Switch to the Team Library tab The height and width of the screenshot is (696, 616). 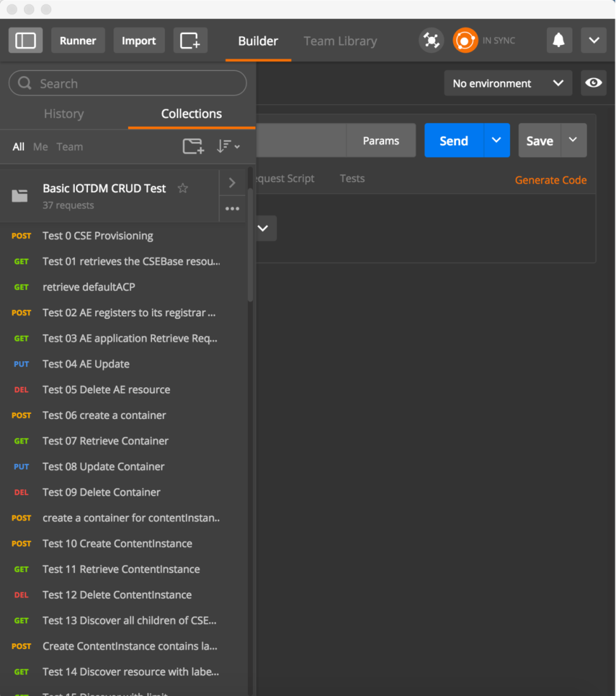[x=340, y=41]
